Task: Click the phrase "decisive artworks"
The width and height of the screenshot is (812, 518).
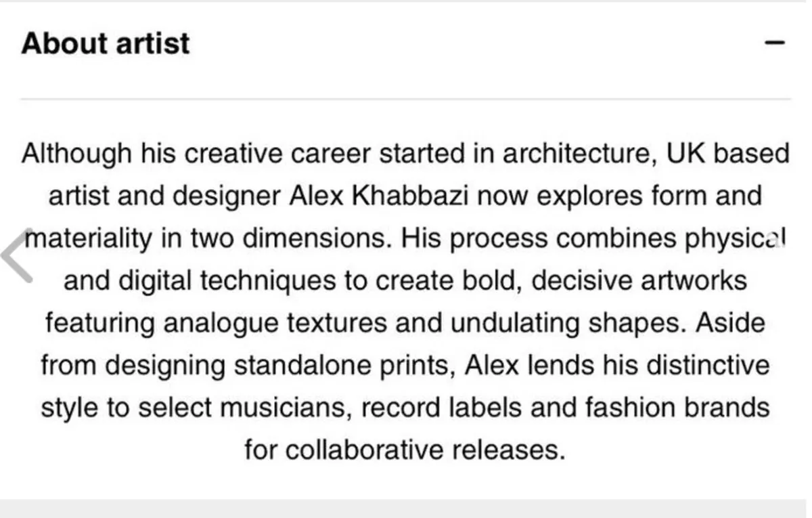Action: [639, 280]
